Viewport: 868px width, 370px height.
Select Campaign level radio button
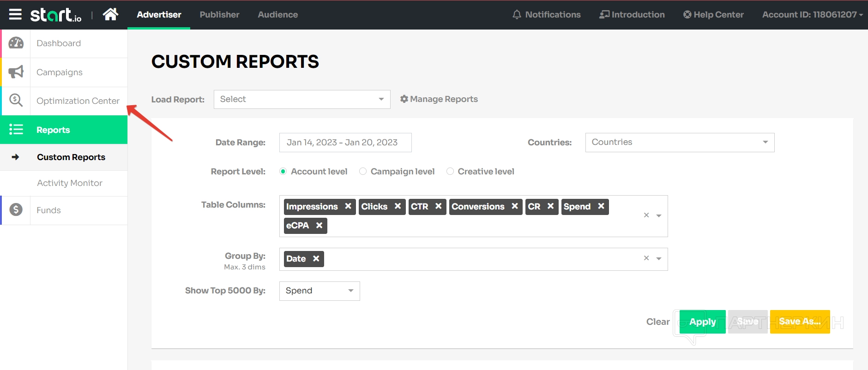[x=363, y=172]
